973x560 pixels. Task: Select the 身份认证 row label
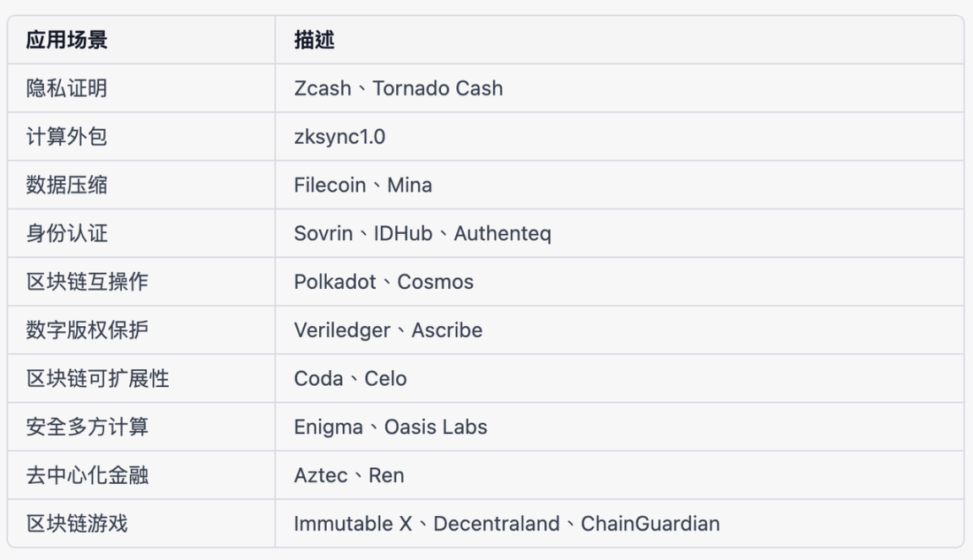[x=67, y=234]
